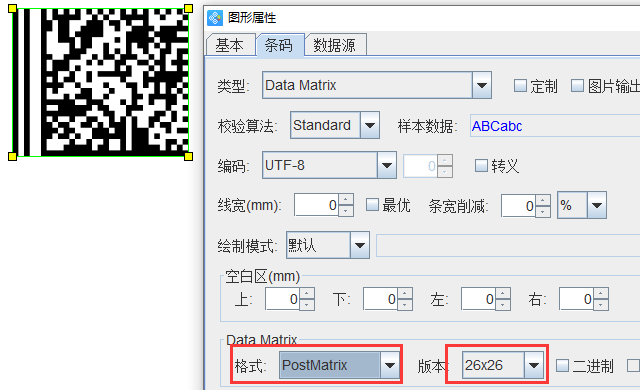The height and width of the screenshot is (390, 640).
Task: Click the top-left yellow handle of barcode
Action: (13, 9)
